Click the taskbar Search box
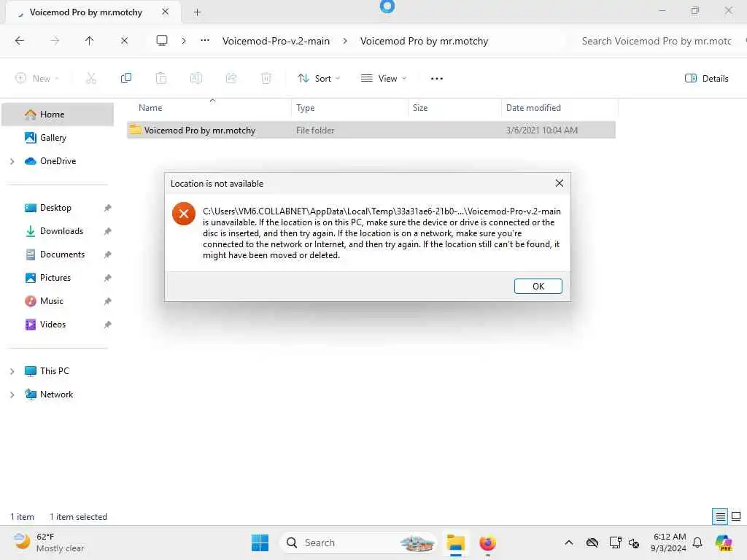 tap(357, 542)
